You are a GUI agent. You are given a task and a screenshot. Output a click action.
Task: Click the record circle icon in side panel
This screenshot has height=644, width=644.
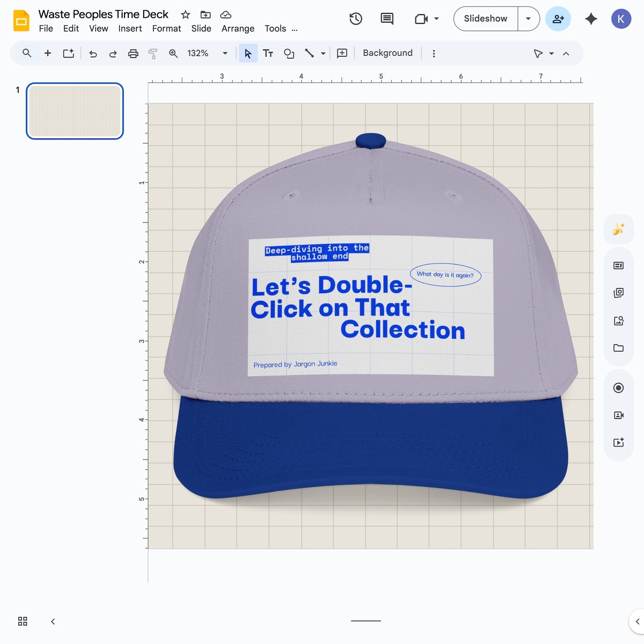pos(619,388)
